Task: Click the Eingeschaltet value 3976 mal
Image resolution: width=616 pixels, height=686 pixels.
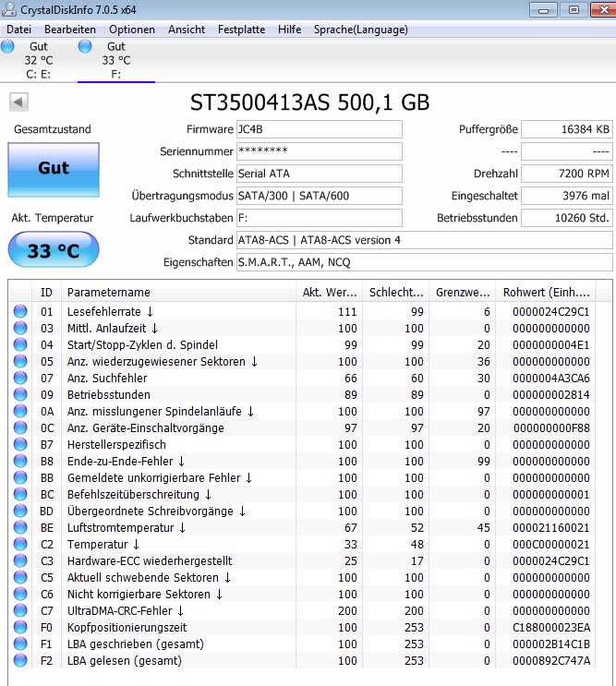Action: click(x=567, y=196)
